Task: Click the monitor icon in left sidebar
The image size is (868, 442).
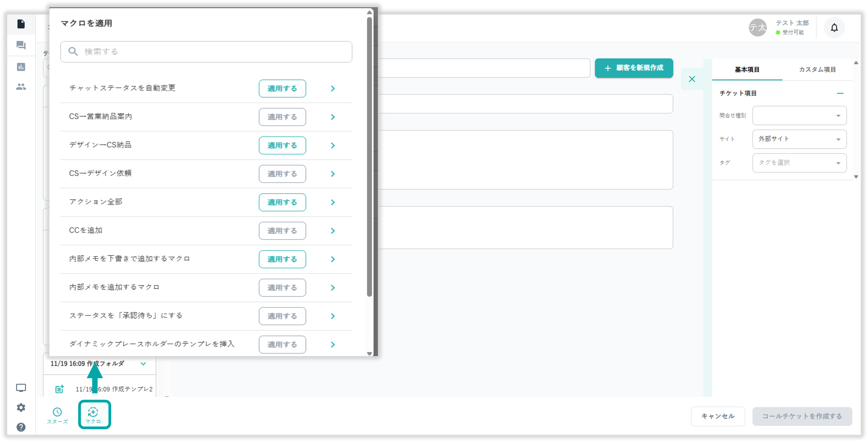Action: (21, 388)
